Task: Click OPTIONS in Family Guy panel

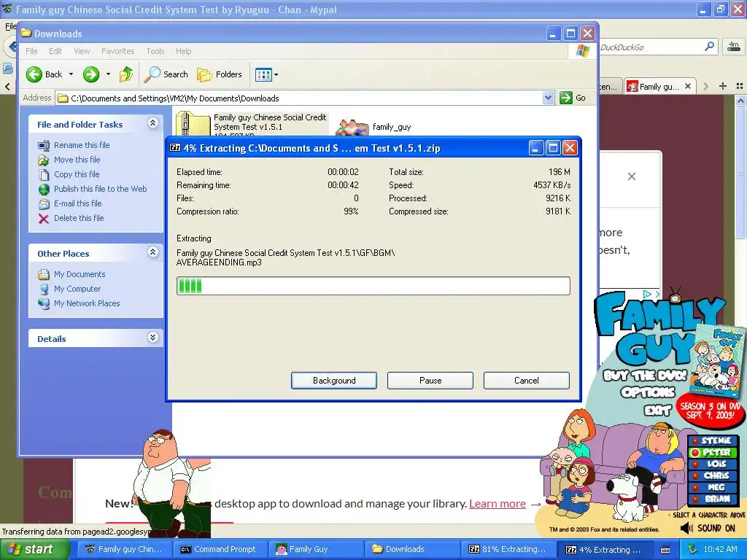Action: 648,392
